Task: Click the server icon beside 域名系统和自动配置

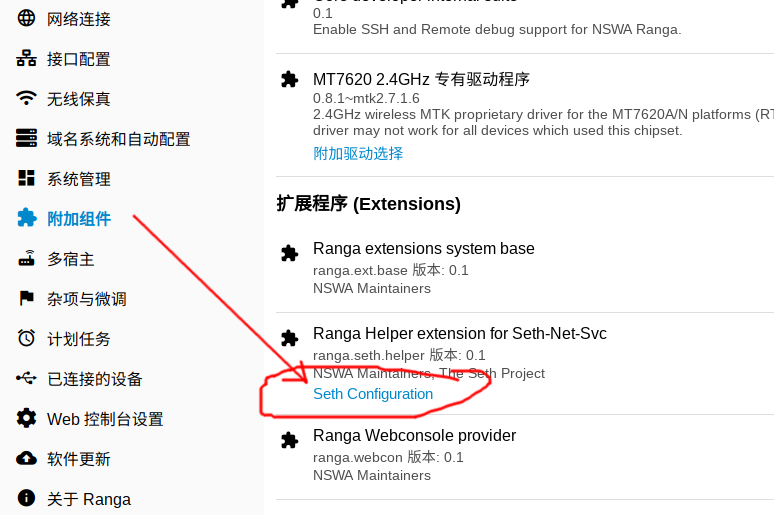Action: click(x=26, y=138)
